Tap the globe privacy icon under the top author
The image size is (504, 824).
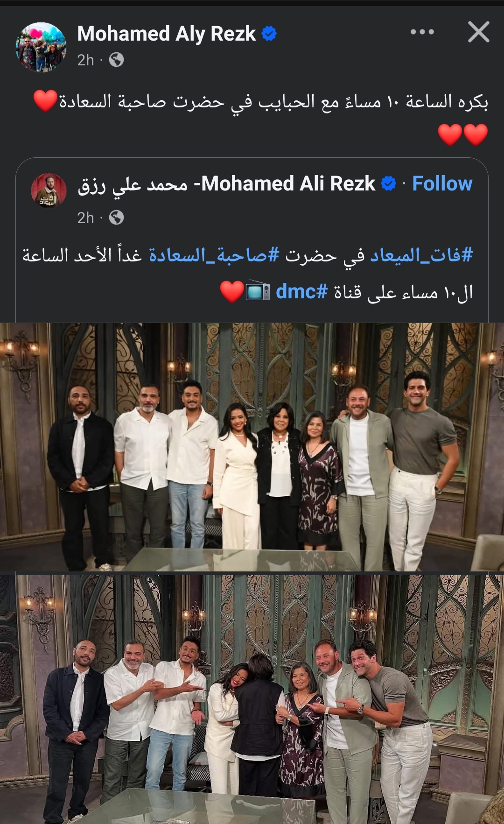[x=116, y=60]
